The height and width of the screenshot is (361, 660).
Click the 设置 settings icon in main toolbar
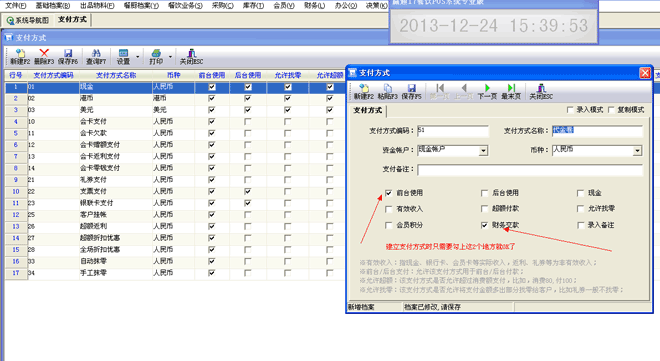(123, 56)
